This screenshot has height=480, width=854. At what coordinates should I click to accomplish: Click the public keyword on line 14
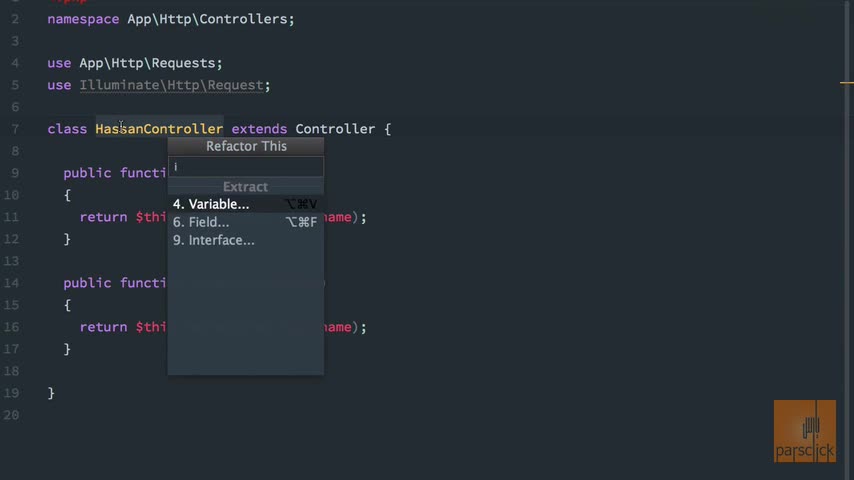coord(87,283)
